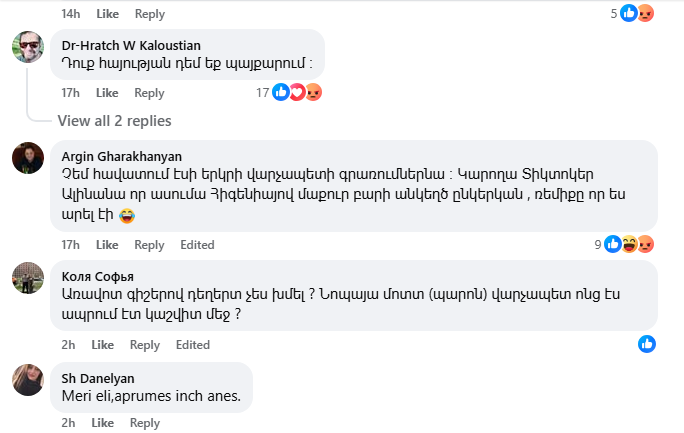Like the top 14h comment

coord(107,14)
